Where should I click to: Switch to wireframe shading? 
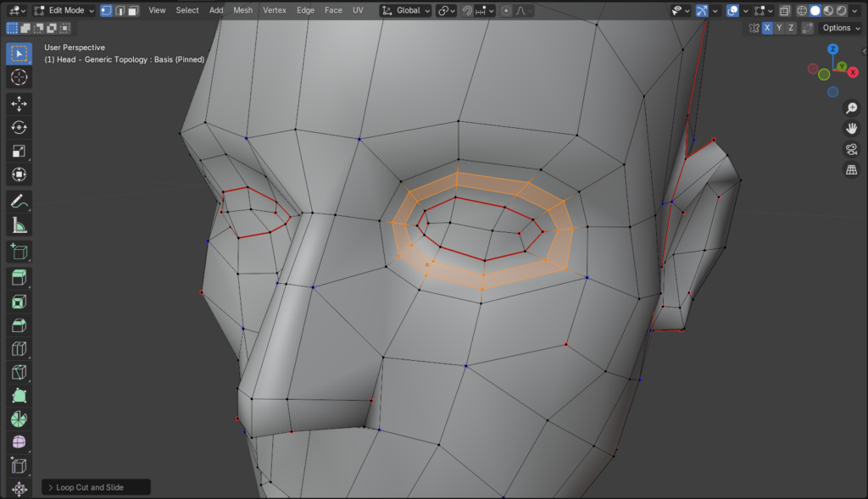click(802, 10)
